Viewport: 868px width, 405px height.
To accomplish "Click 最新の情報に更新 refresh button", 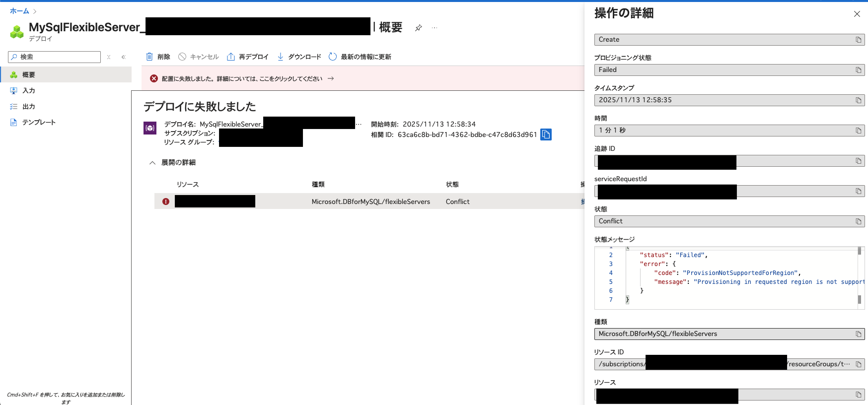I will [x=360, y=57].
